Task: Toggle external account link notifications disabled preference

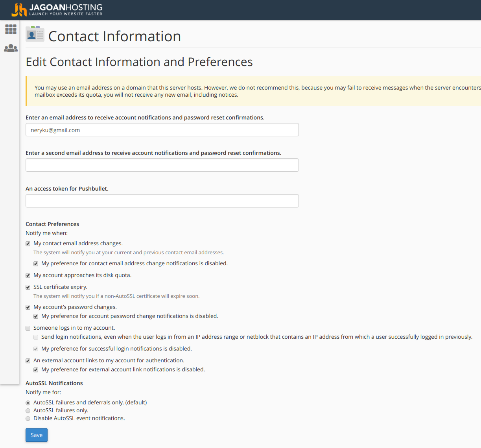Action: 36,370
